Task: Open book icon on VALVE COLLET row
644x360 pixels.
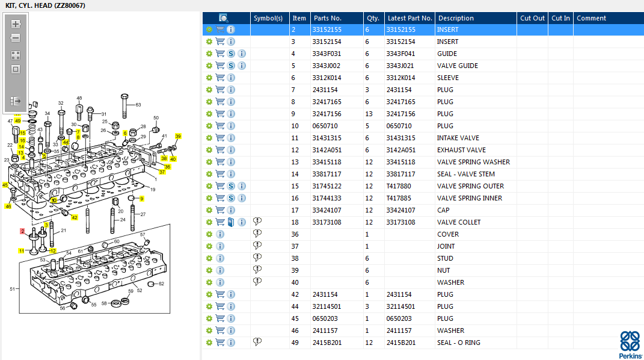Action: coord(231,222)
